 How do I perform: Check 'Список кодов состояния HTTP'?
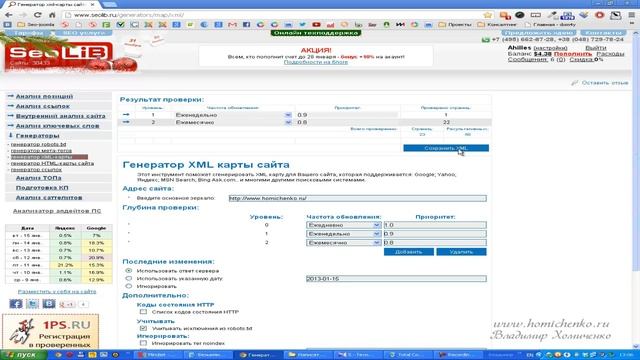click(143, 312)
